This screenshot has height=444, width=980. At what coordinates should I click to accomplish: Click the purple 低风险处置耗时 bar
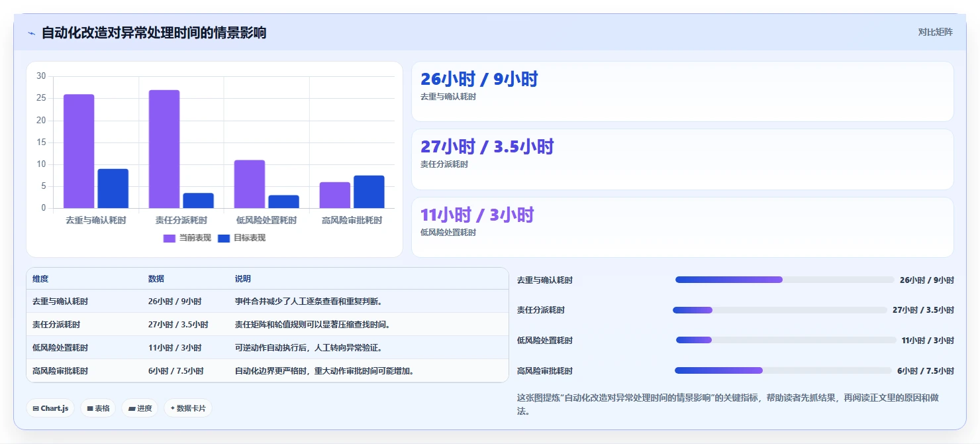point(250,184)
